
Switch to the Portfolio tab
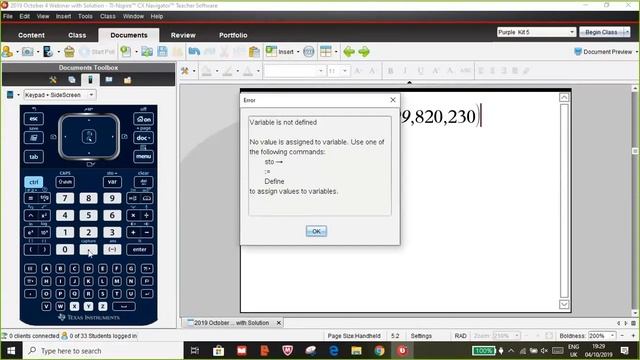click(x=233, y=35)
